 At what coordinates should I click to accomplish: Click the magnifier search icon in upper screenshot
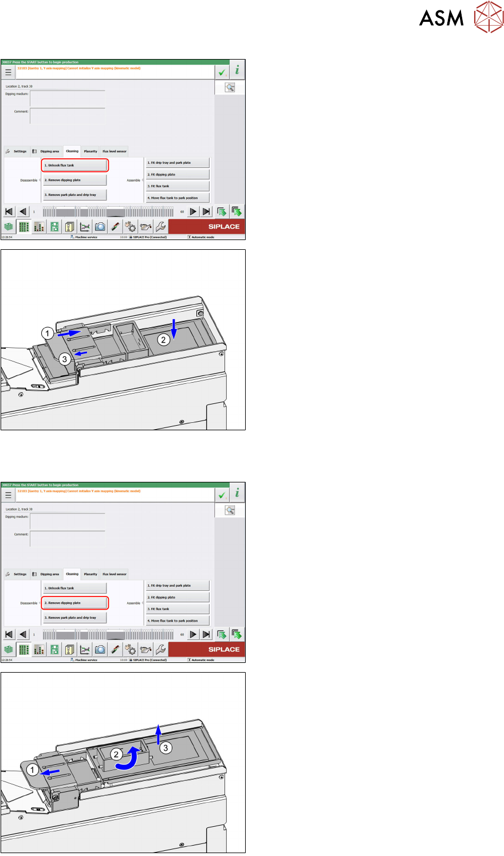click(x=230, y=88)
